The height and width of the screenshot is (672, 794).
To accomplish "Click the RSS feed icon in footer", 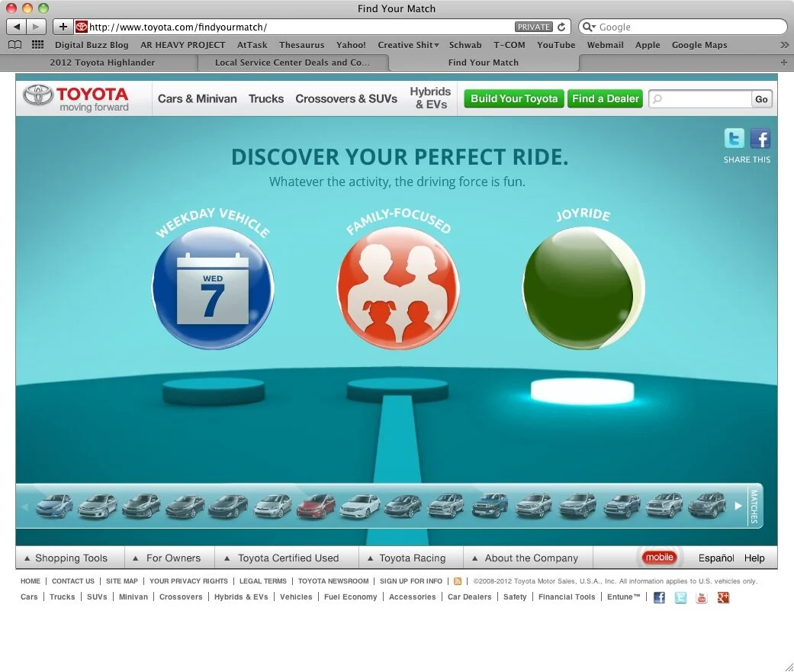I will point(458,581).
